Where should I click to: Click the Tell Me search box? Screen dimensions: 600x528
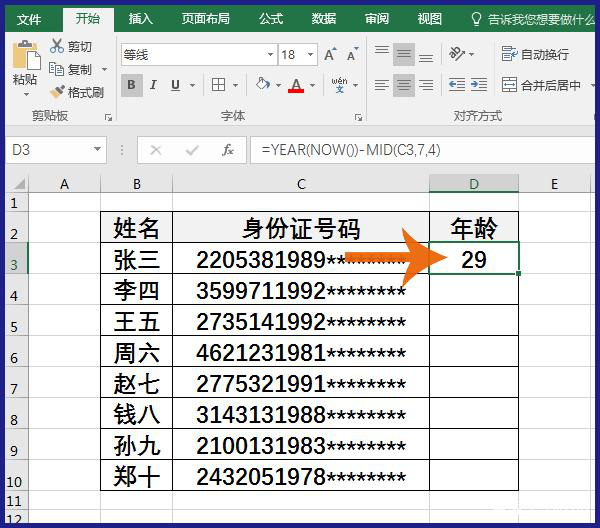533,19
